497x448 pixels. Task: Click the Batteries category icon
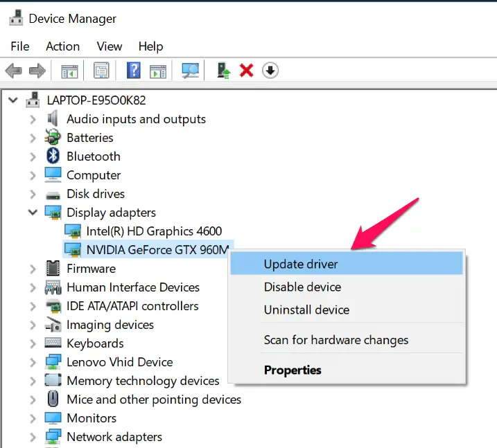pos(53,137)
